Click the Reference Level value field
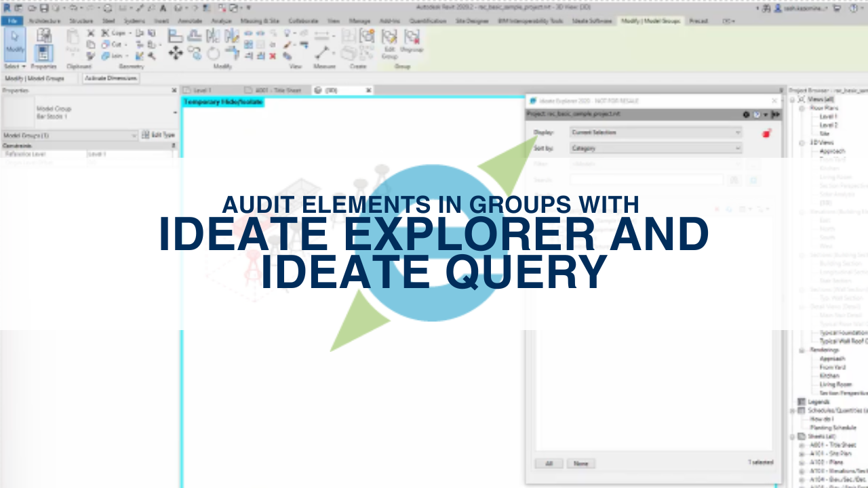868x488 pixels. 129,155
